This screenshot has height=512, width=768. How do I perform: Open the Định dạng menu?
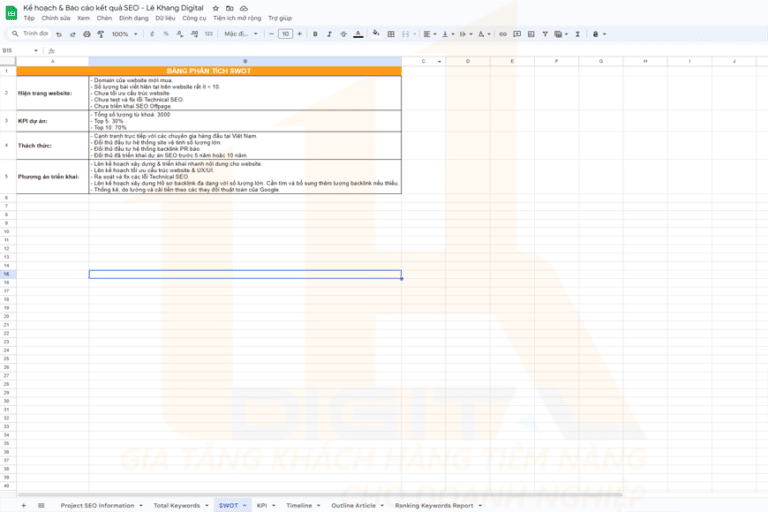[134, 18]
